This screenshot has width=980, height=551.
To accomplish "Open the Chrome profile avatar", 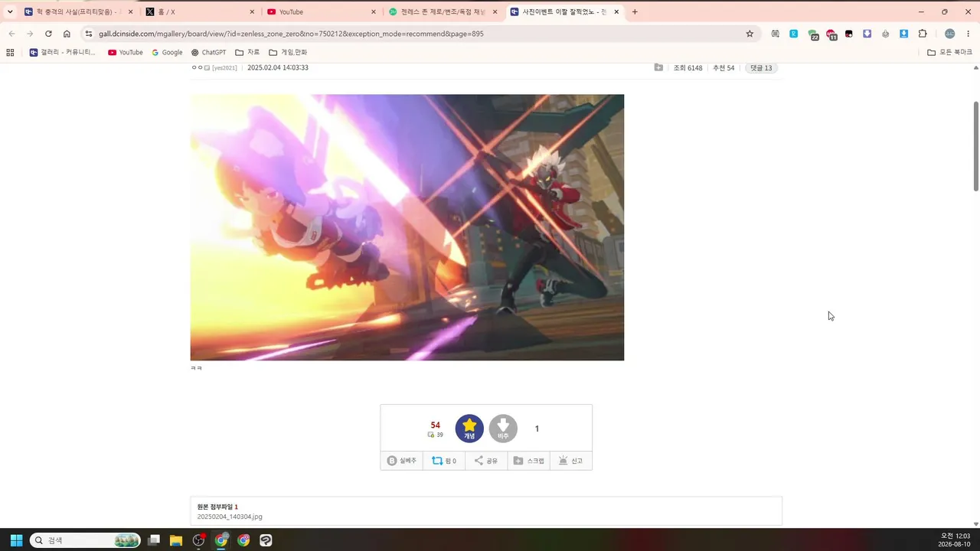I will pos(950,34).
